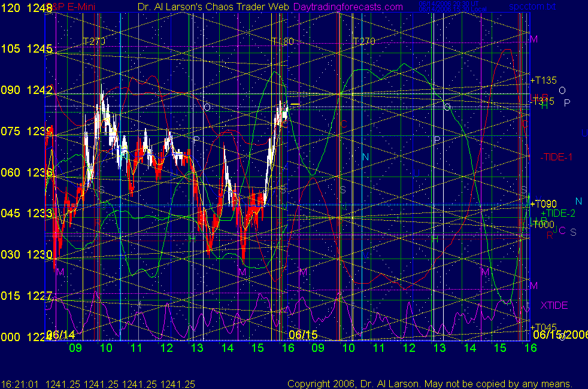Click the 030 1230 price axis label

26,254
